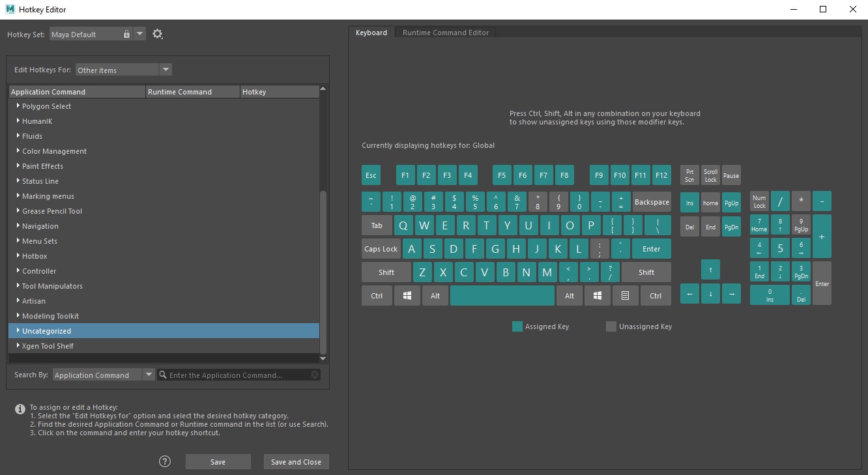Click the help question mark icon
The height and width of the screenshot is (475, 868).
pos(164,461)
